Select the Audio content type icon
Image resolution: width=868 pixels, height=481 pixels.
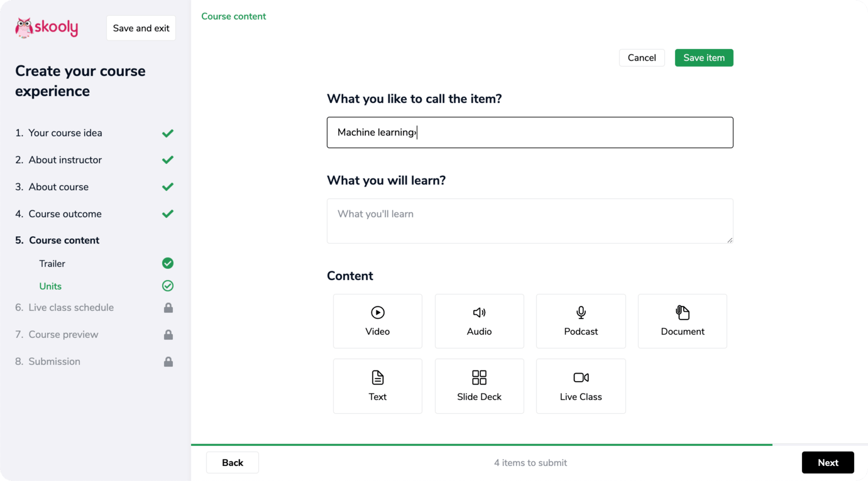(479, 320)
